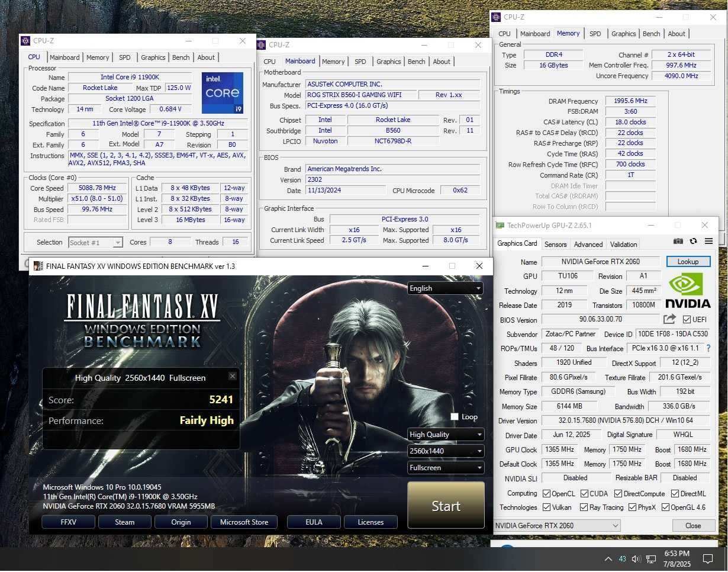Viewport: 728px width, 572px height.
Task: Open the Fullscreen display mode dropdown
Action: (446, 468)
